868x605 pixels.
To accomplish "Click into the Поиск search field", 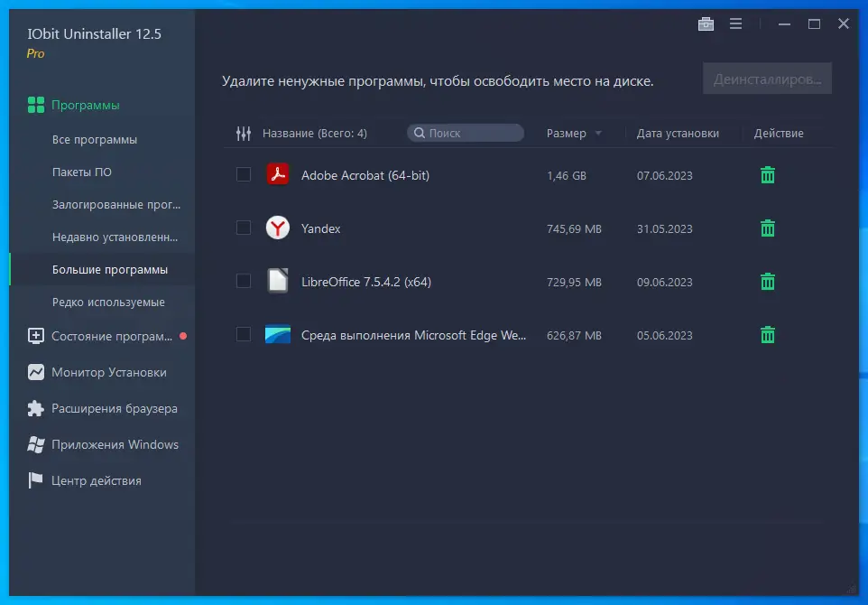I will 466,133.
